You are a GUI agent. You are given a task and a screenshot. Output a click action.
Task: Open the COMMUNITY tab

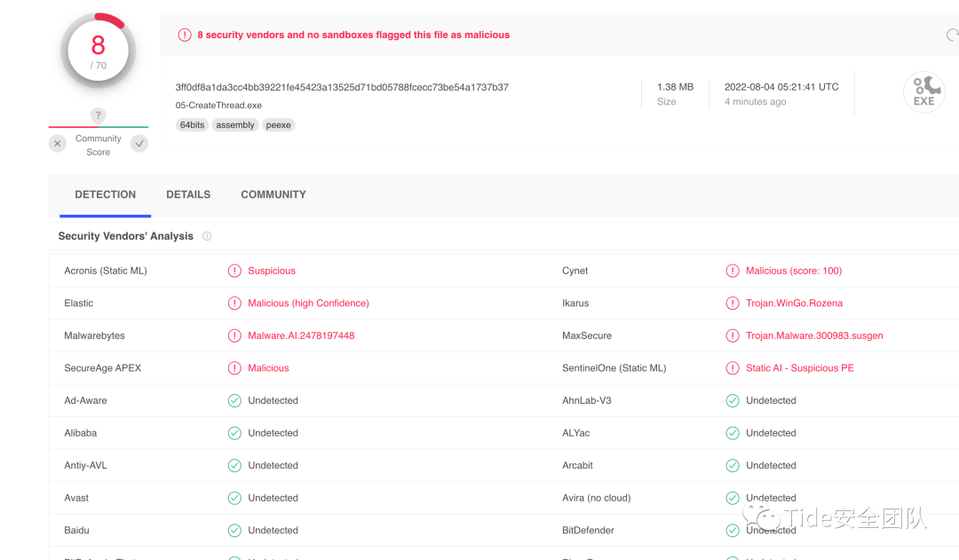click(273, 194)
